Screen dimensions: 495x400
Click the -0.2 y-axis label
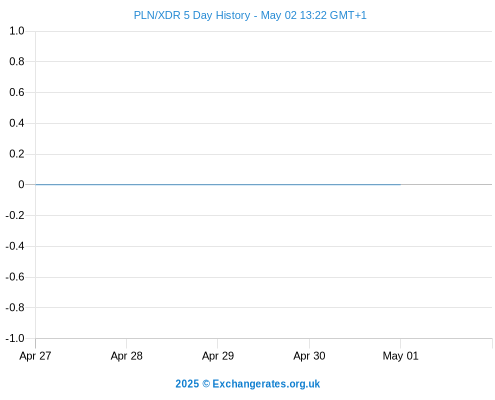pyautogui.click(x=15, y=215)
